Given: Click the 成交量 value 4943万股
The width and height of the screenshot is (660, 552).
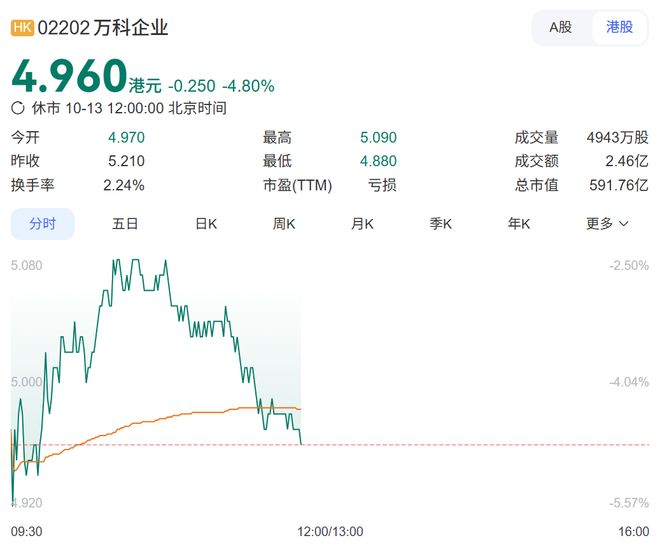Looking at the screenshot, I should pos(617,137).
